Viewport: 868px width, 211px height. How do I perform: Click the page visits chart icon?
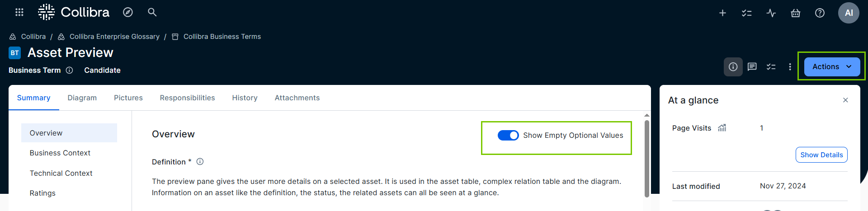click(x=722, y=128)
